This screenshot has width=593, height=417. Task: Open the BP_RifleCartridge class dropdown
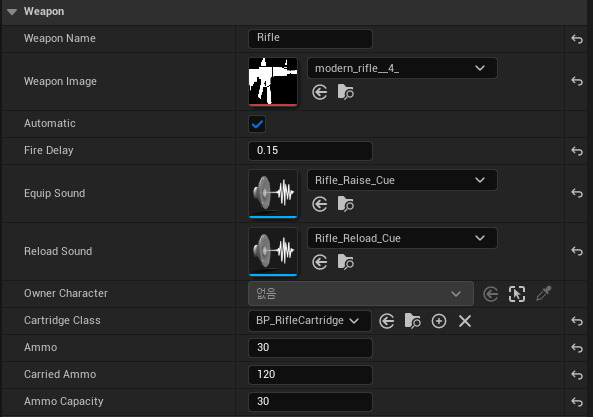point(310,321)
